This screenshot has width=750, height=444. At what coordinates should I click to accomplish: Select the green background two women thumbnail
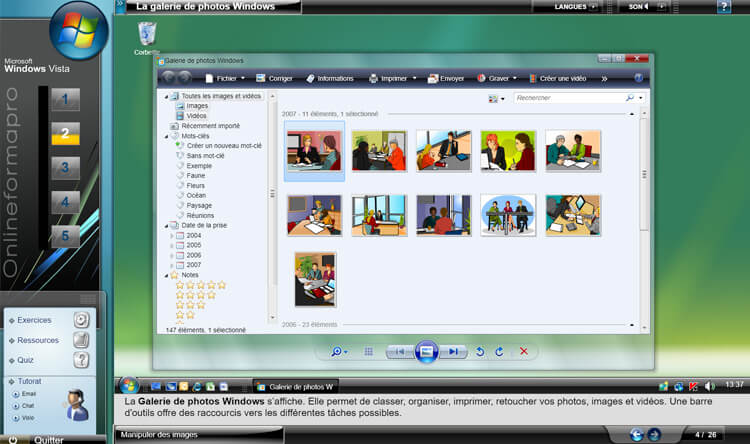[508, 151]
